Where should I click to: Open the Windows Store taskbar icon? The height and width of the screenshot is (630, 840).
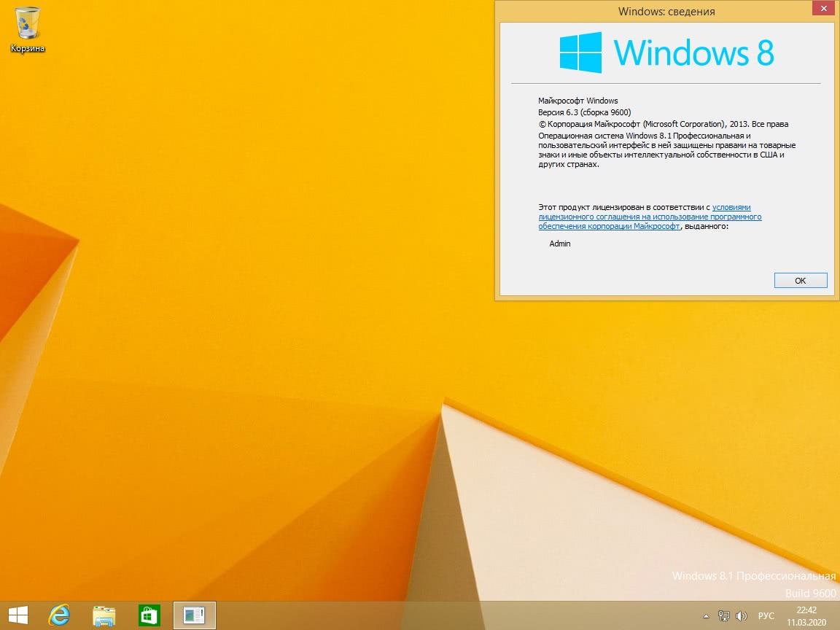(149, 615)
